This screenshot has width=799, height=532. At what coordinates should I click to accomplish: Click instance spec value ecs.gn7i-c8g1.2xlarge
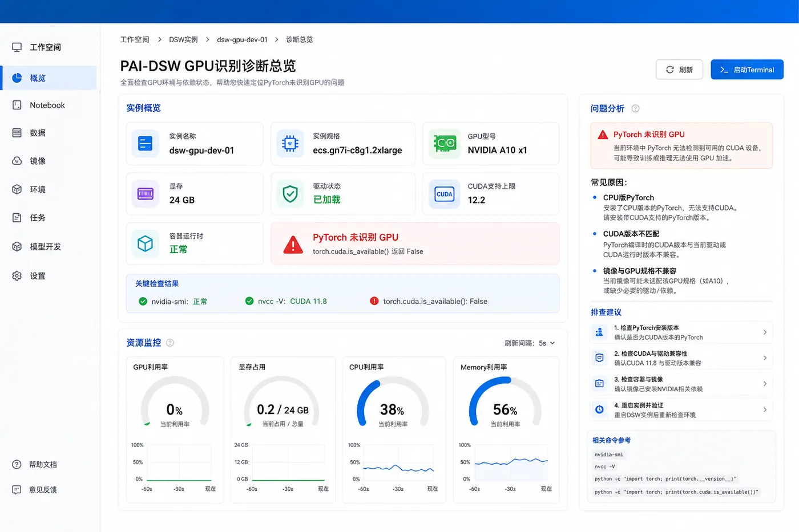tap(357, 151)
